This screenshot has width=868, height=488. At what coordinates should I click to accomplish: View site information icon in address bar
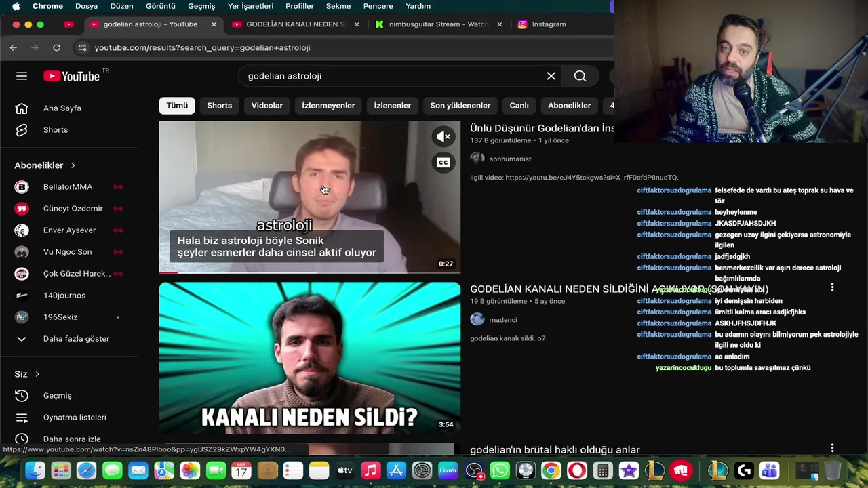82,47
